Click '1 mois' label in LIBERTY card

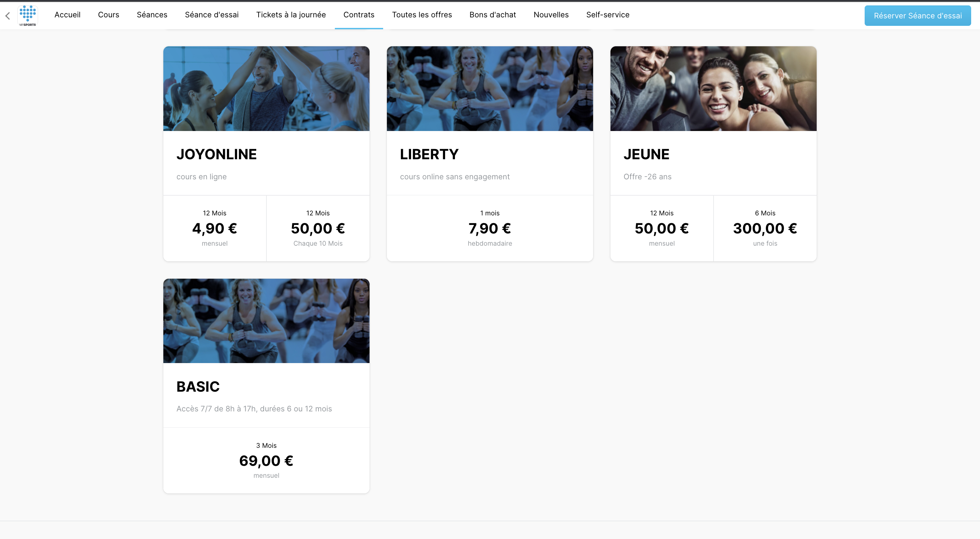coord(490,213)
